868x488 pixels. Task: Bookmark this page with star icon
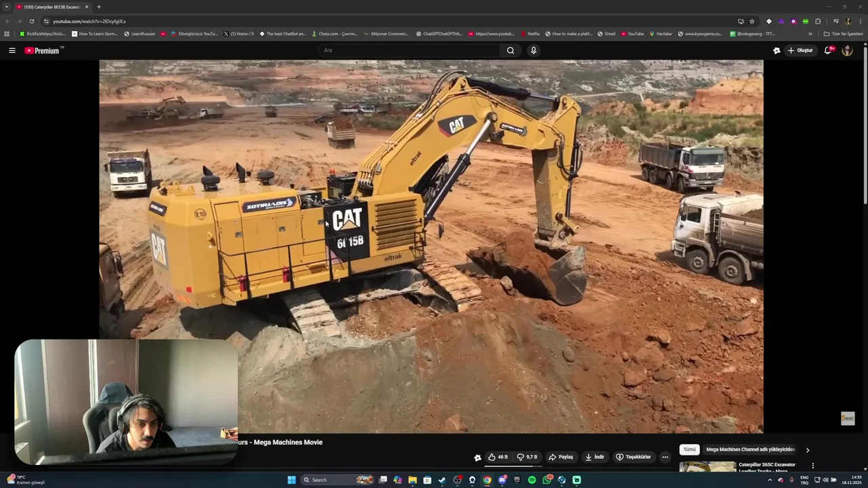pyautogui.click(x=752, y=21)
